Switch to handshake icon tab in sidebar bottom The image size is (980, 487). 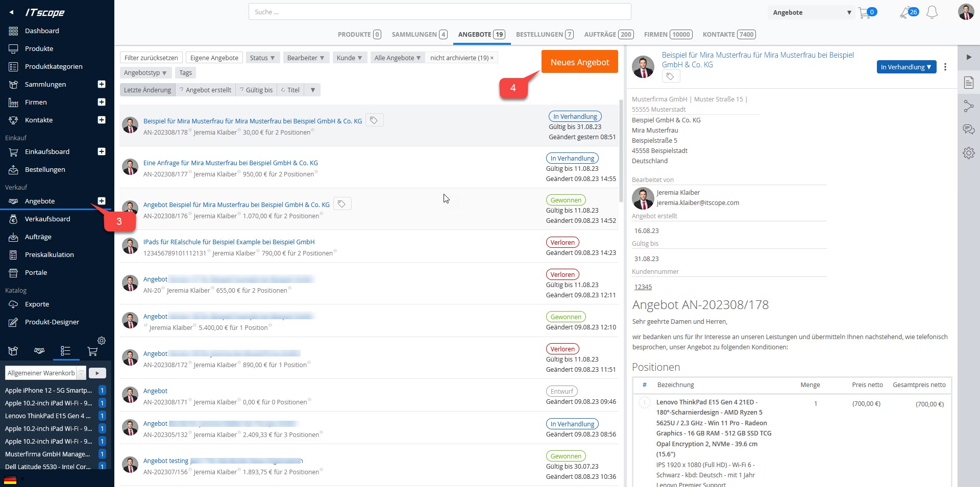pyautogui.click(x=39, y=351)
